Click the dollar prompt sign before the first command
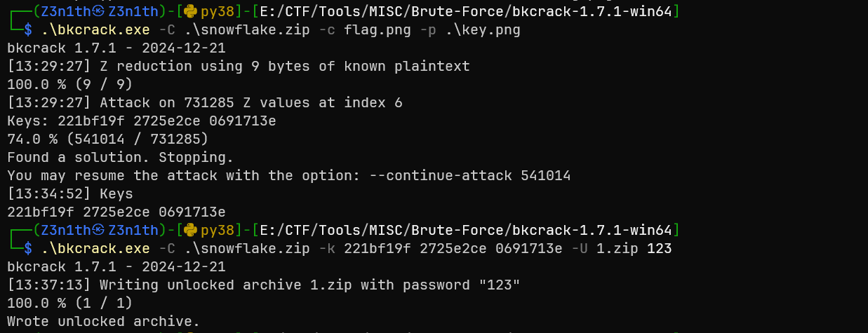The height and width of the screenshot is (333, 868). pyautogui.click(x=28, y=29)
